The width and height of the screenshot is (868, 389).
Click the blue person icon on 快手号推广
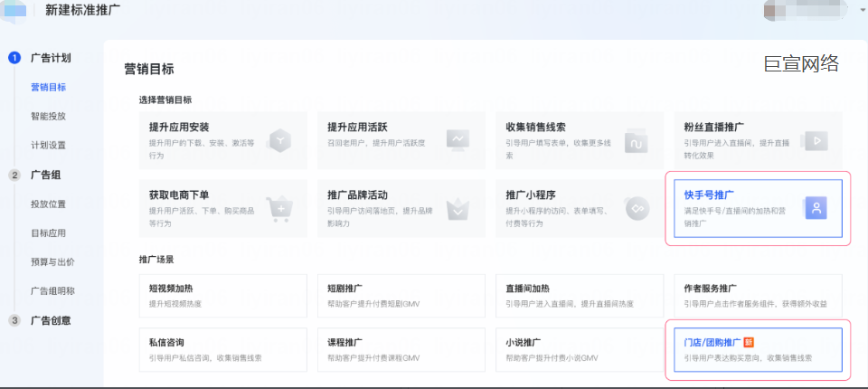pyautogui.click(x=816, y=209)
